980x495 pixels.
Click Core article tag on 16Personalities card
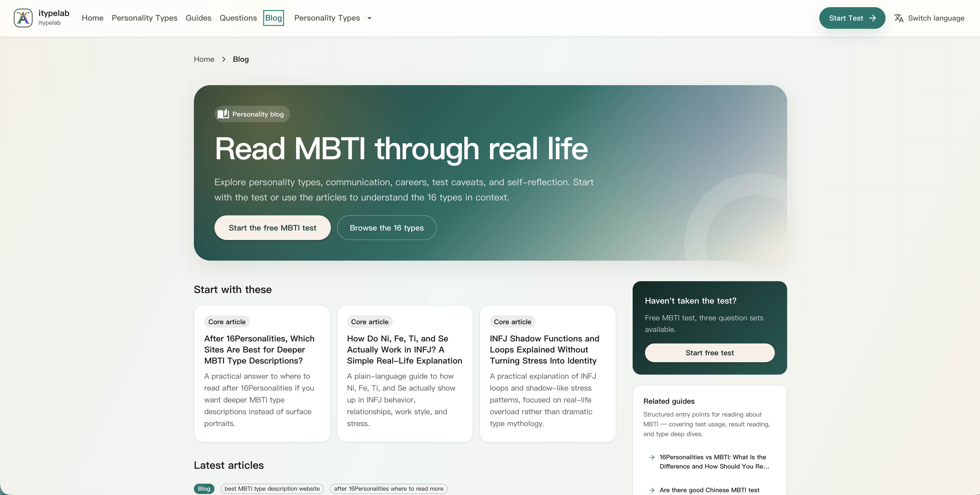coord(227,322)
